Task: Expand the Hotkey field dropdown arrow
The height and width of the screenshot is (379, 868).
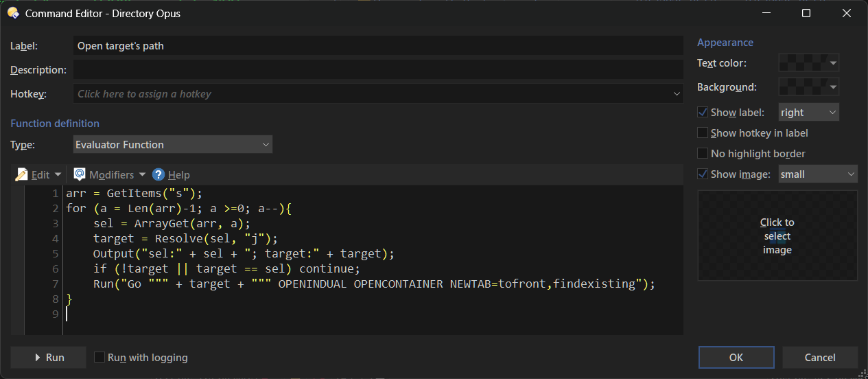Action: click(677, 94)
